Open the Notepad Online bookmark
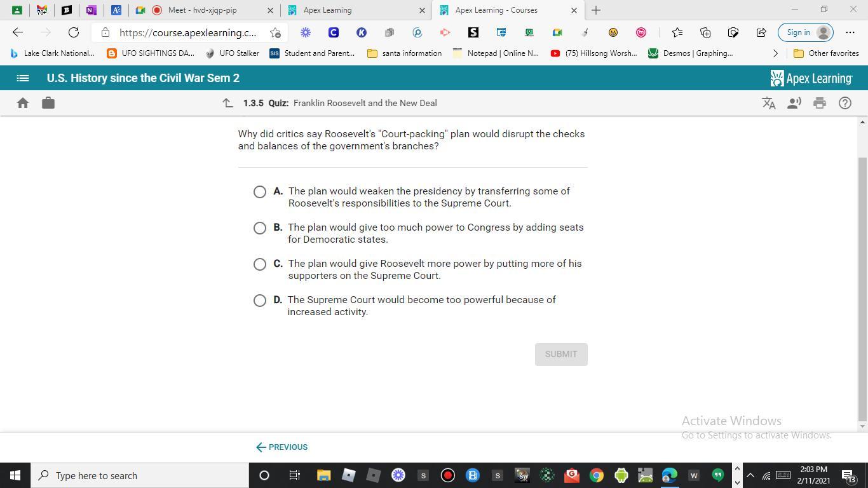 click(496, 53)
